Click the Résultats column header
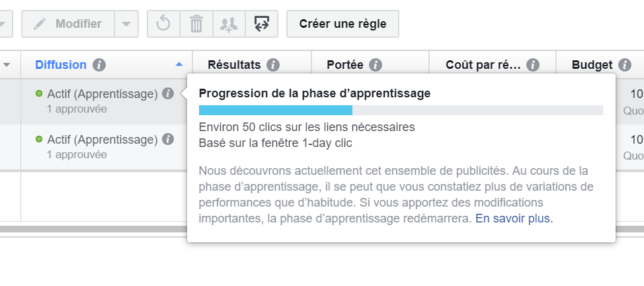 point(234,65)
